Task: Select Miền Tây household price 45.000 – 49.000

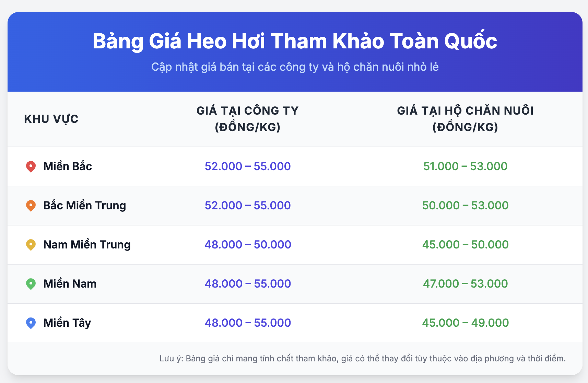Action: [465, 323]
